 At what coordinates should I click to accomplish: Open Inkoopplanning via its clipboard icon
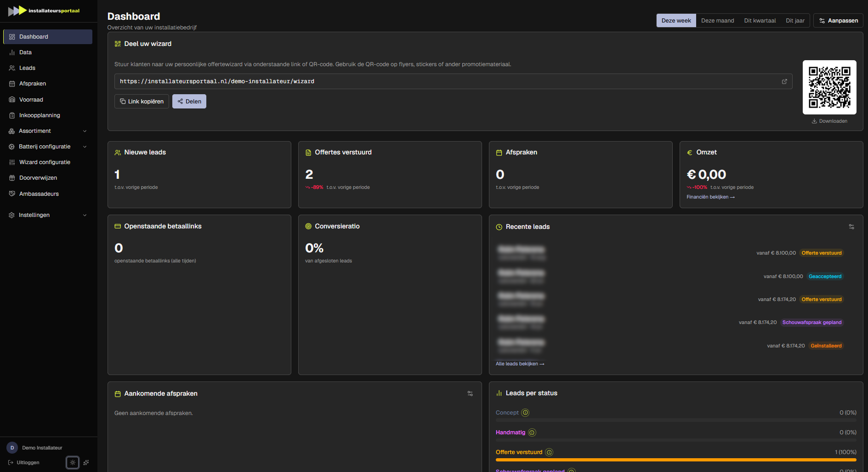(12, 115)
